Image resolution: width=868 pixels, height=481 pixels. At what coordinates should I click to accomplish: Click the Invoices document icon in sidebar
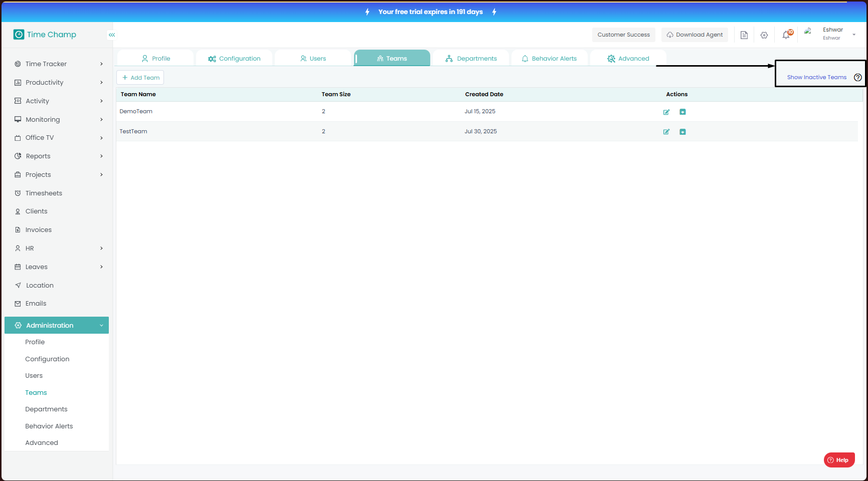click(18, 230)
